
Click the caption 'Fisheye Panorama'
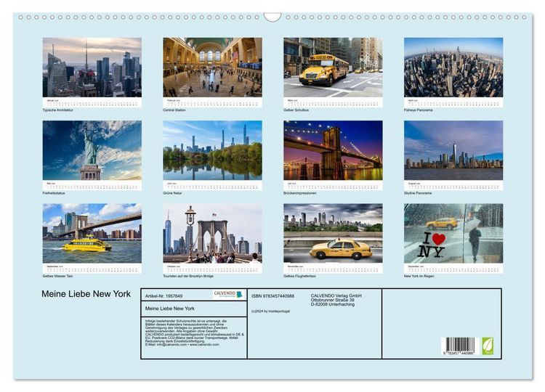[x=418, y=110]
